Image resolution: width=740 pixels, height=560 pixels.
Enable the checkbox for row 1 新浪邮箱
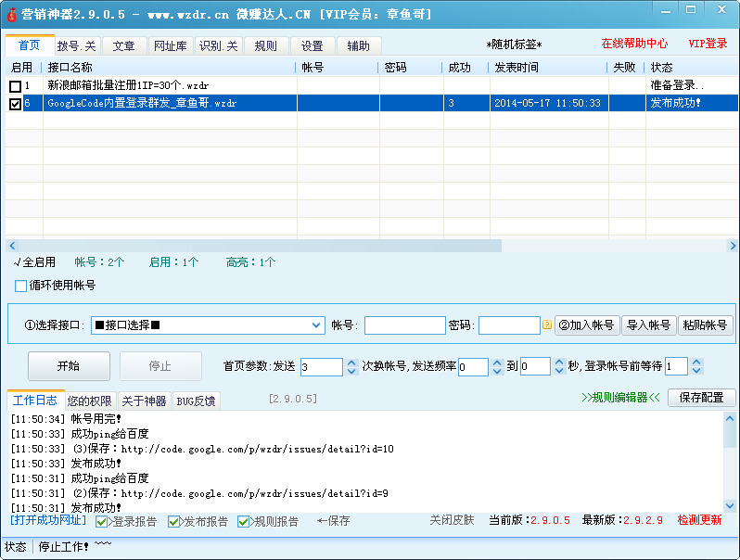15,86
